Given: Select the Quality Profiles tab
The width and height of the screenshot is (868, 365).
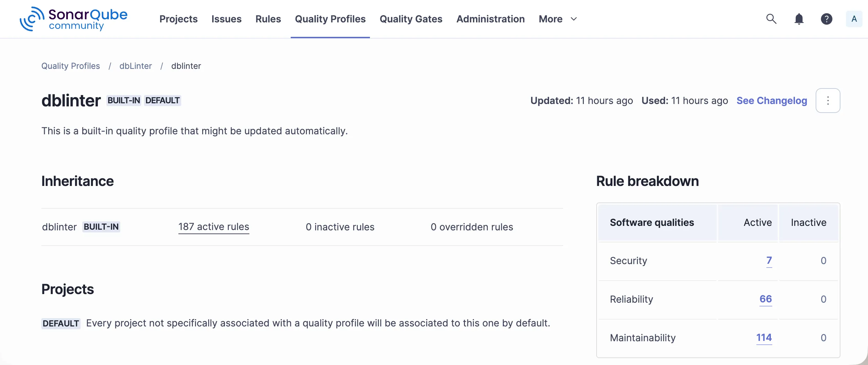Looking at the screenshot, I should [330, 19].
